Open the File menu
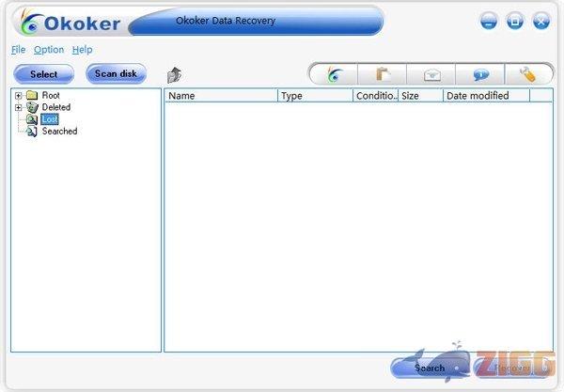 [19, 50]
